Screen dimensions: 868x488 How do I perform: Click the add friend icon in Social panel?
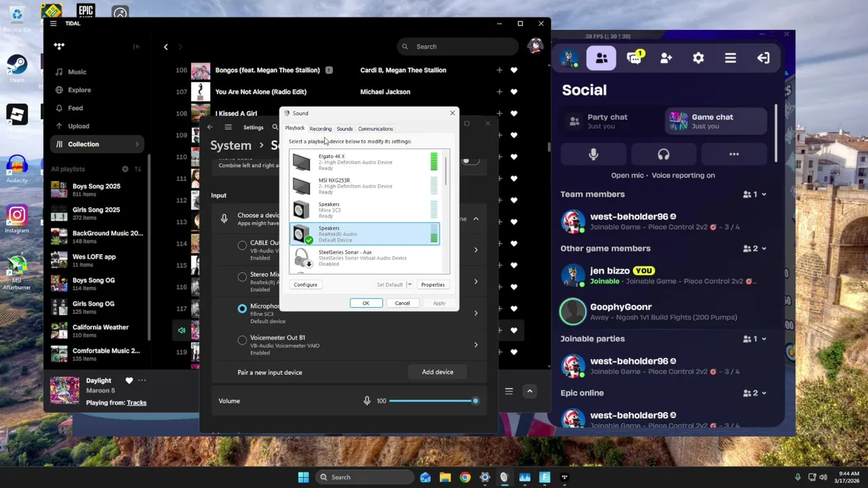[666, 58]
